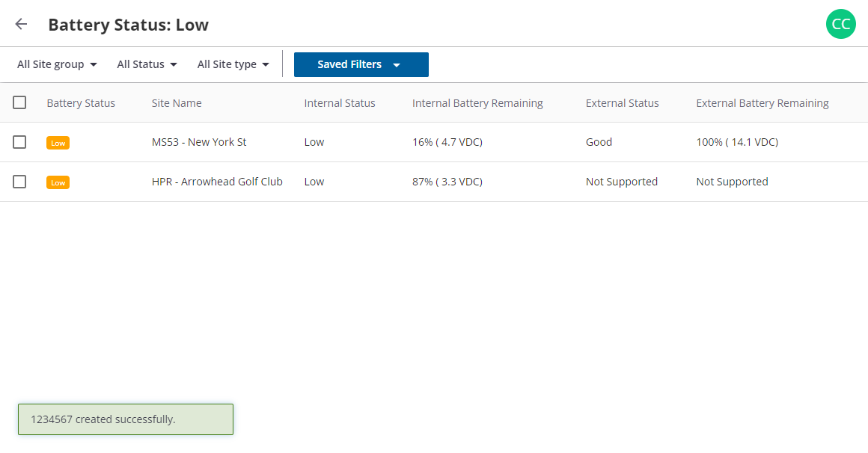Screen dimensions: 868x453
Task: Click Not Supported in External Status column
Action: click(622, 182)
